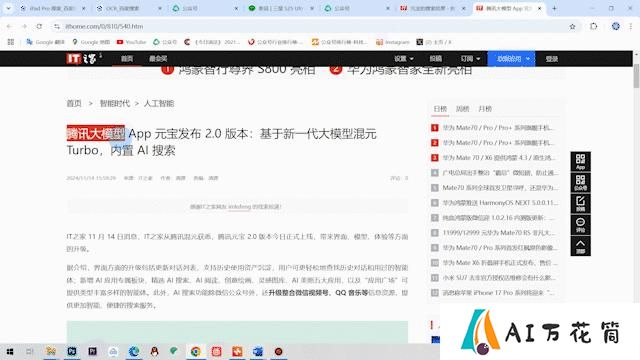The width and height of the screenshot is (640, 360).
Task: Open Windows Start menu on taskbar
Action: tap(10, 351)
